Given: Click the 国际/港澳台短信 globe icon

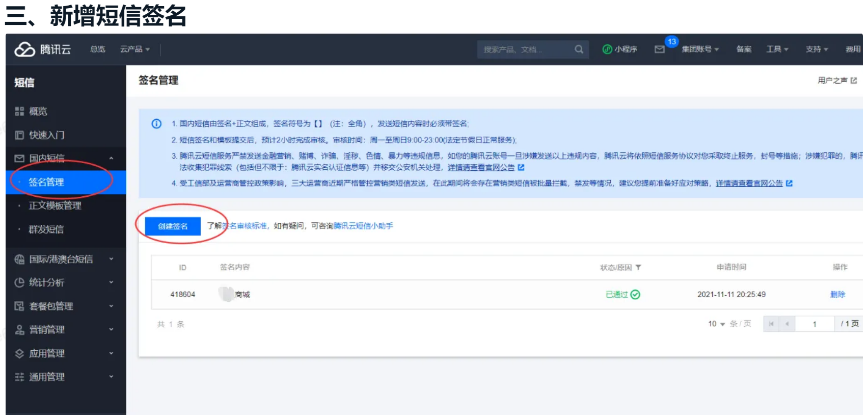Looking at the screenshot, I should point(19,259).
